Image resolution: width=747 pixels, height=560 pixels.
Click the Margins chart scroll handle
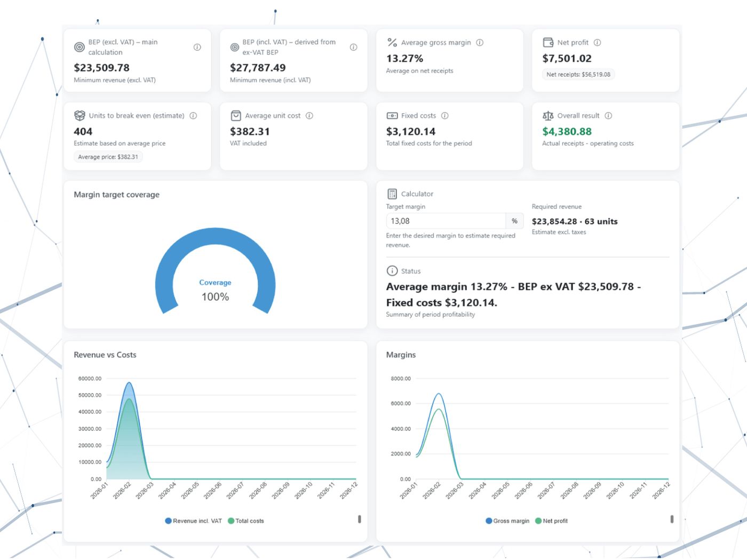tap(672, 519)
